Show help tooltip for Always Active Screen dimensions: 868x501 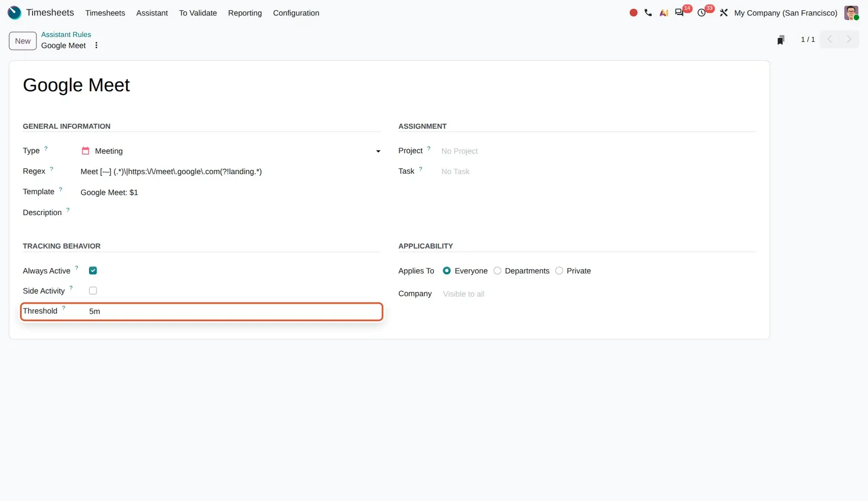point(76,268)
